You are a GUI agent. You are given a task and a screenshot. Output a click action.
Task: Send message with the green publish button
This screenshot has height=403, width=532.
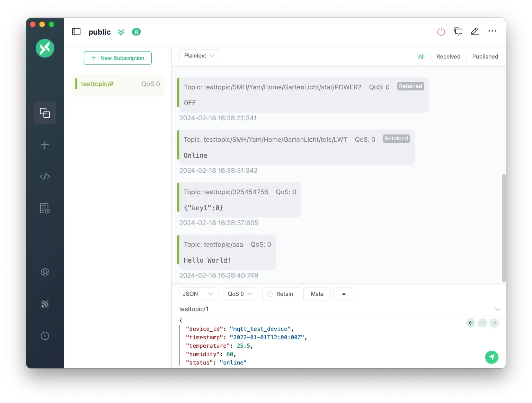pos(491,357)
